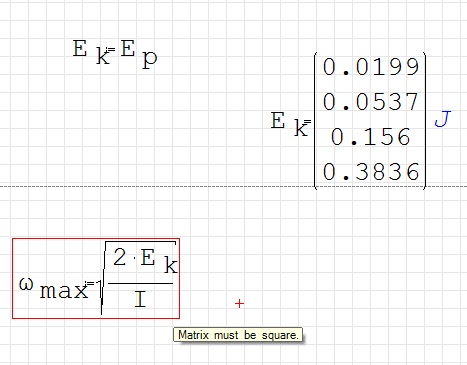Select the 0.3836 matrix element
The height and width of the screenshot is (365, 467).
coord(371,172)
